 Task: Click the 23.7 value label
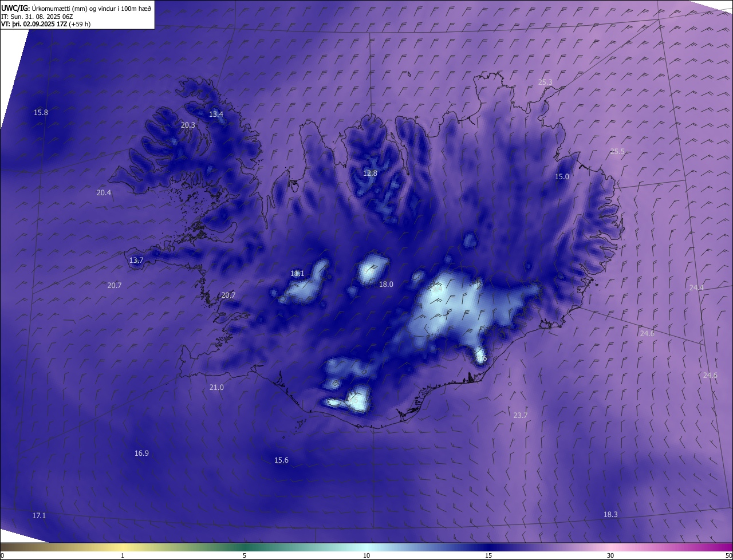521,416
